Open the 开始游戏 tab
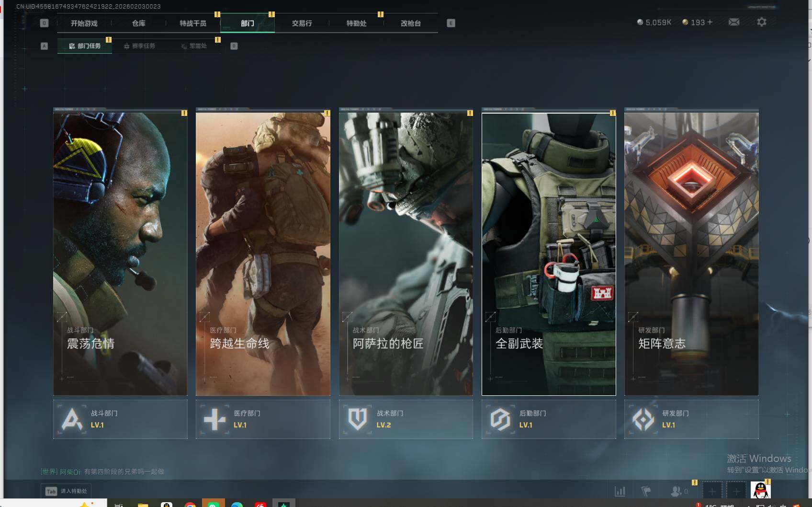The width and height of the screenshot is (812, 507). coord(84,23)
